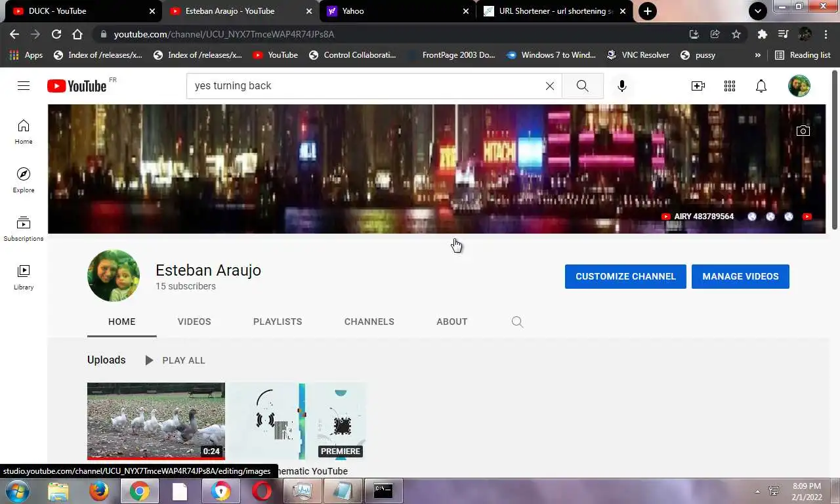
Task: Open the notifications bell
Action: pyautogui.click(x=761, y=86)
